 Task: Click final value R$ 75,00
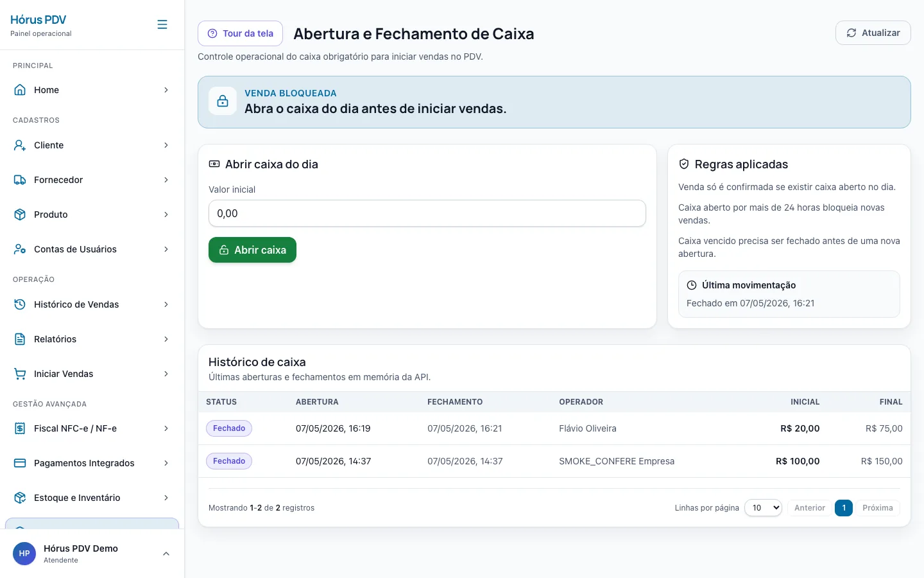click(884, 428)
